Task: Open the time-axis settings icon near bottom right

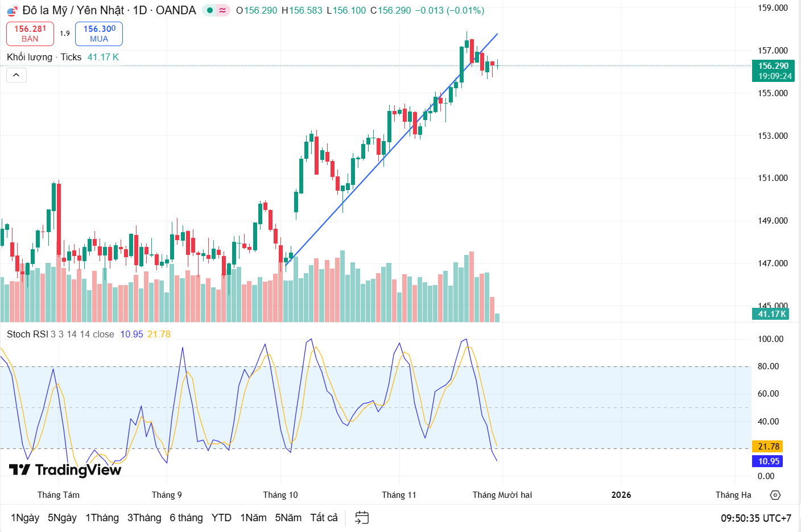Action: [x=776, y=496]
